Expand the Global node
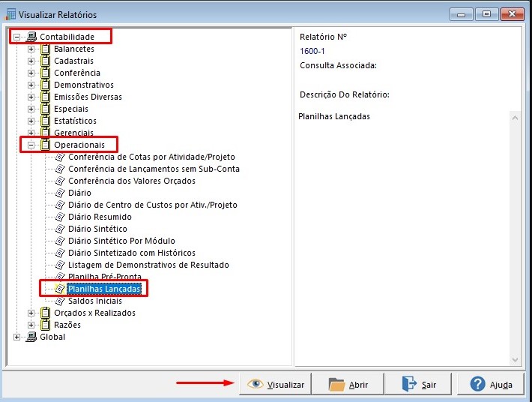This screenshot has width=532, height=402. (16, 337)
